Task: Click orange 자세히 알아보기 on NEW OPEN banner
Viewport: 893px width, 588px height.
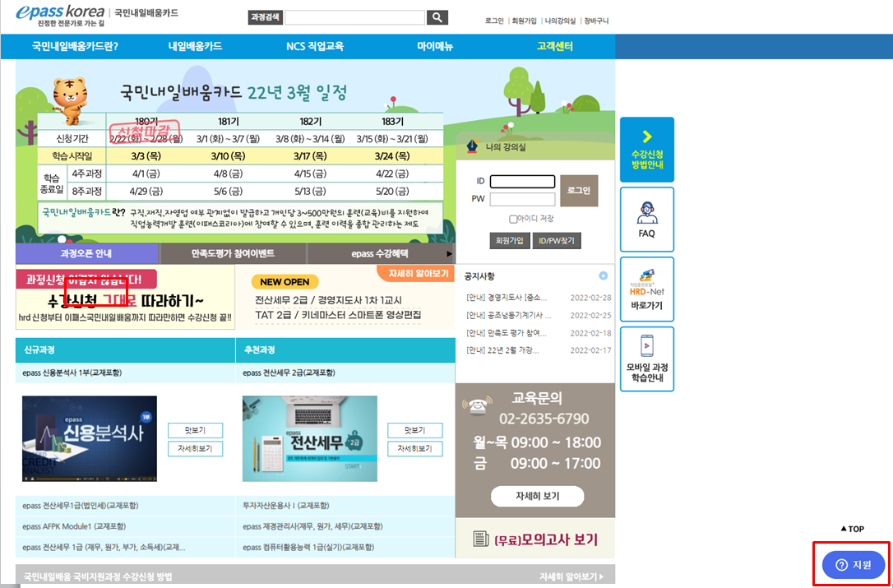Action: [x=418, y=273]
